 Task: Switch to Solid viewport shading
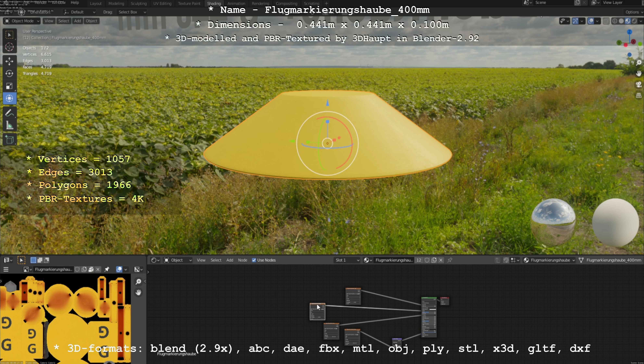pos(621,21)
